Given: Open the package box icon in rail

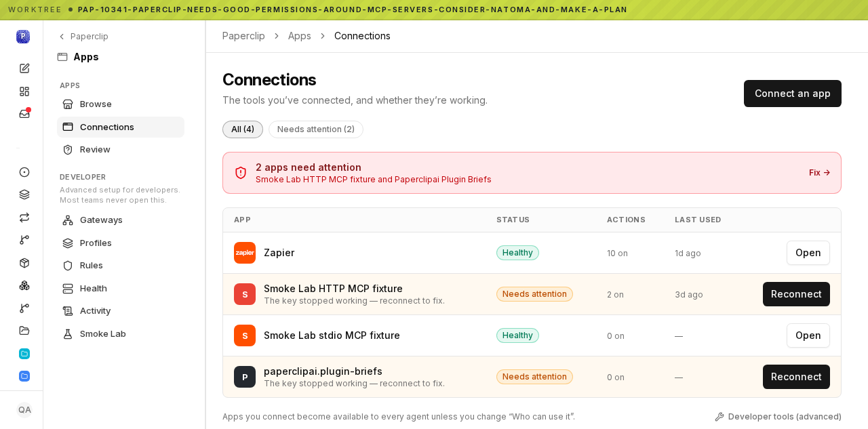Looking at the screenshot, I should pyautogui.click(x=24, y=263).
